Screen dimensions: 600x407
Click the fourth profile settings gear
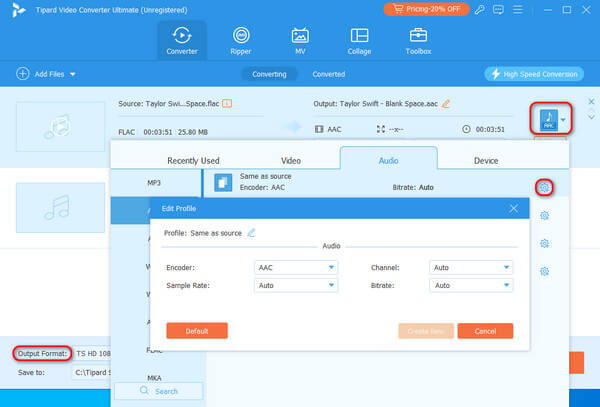tap(544, 271)
